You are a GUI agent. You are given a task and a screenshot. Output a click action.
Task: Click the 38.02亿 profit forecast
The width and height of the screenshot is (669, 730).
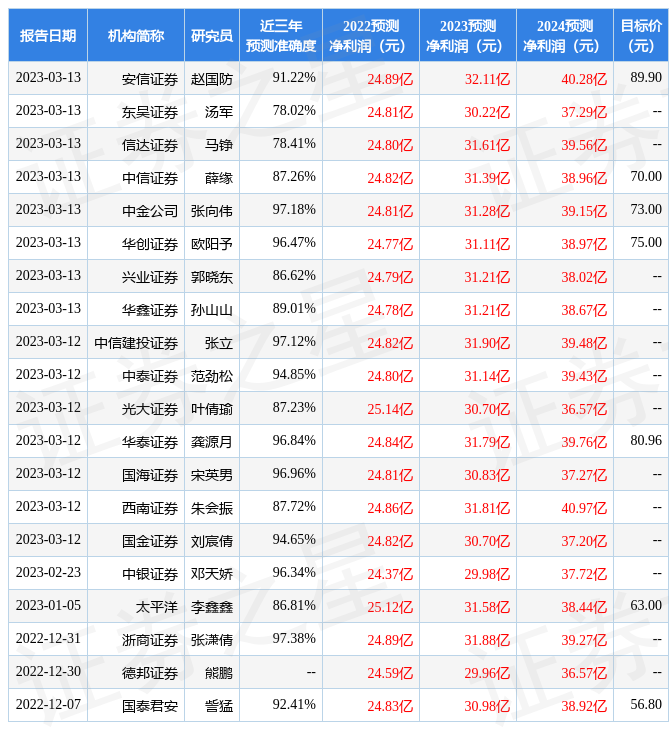click(x=584, y=277)
